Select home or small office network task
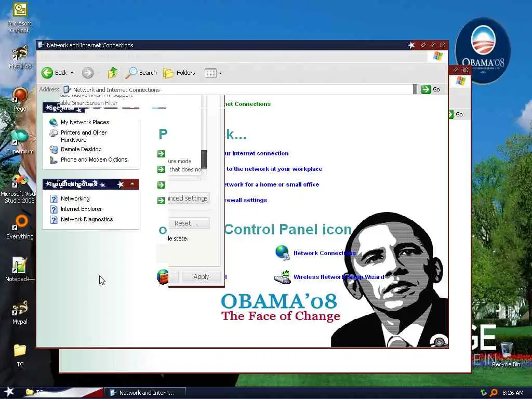This screenshot has height=399, width=532. point(272,184)
